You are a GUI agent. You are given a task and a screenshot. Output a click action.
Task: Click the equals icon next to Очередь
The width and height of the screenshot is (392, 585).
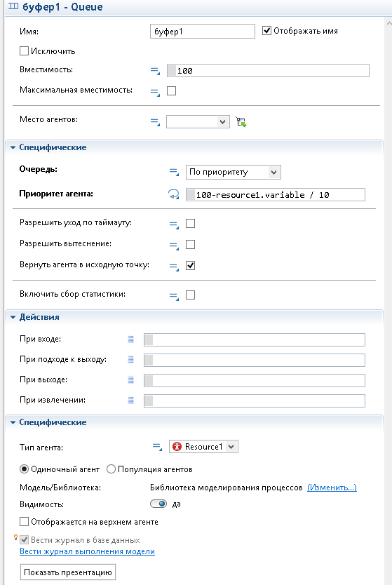(174, 172)
